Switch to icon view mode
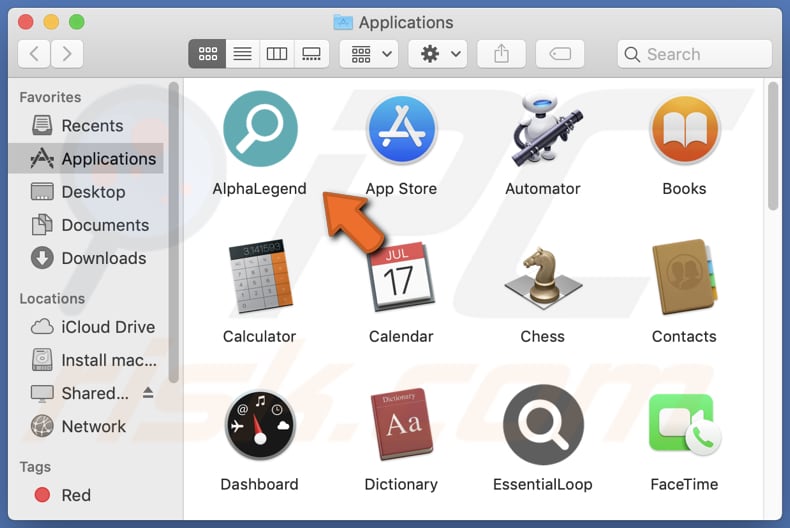Viewport: 790px width, 528px height. 208,54
